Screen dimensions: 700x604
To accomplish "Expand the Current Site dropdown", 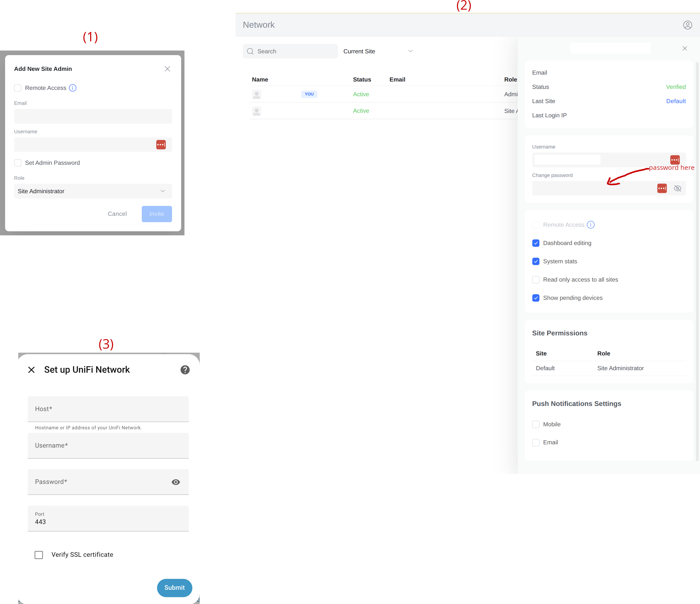I will point(378,51).
